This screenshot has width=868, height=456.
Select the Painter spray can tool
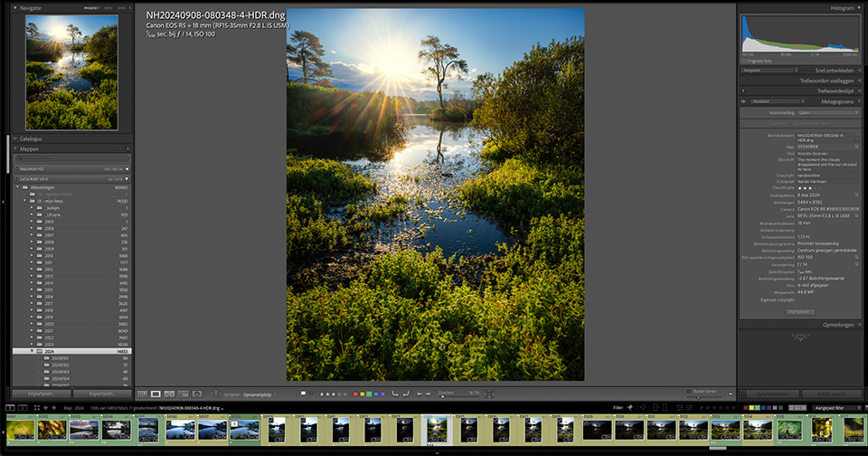click(215, 394)
